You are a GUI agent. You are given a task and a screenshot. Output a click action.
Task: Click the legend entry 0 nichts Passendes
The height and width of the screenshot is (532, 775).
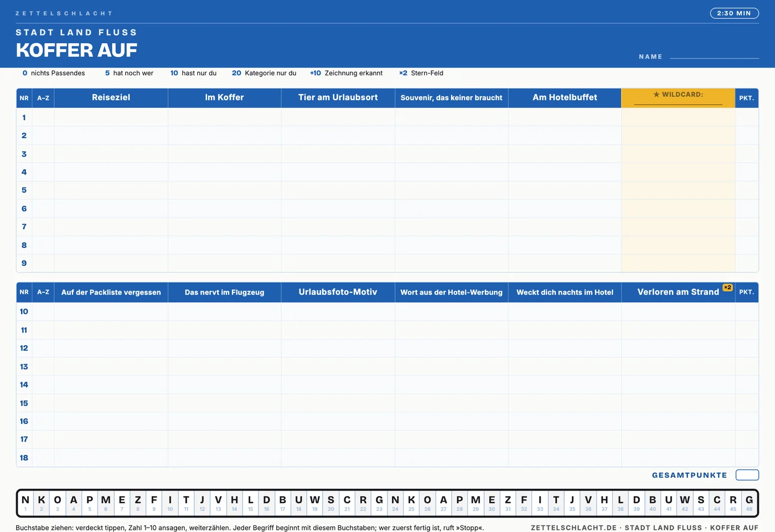click(54, 73)
